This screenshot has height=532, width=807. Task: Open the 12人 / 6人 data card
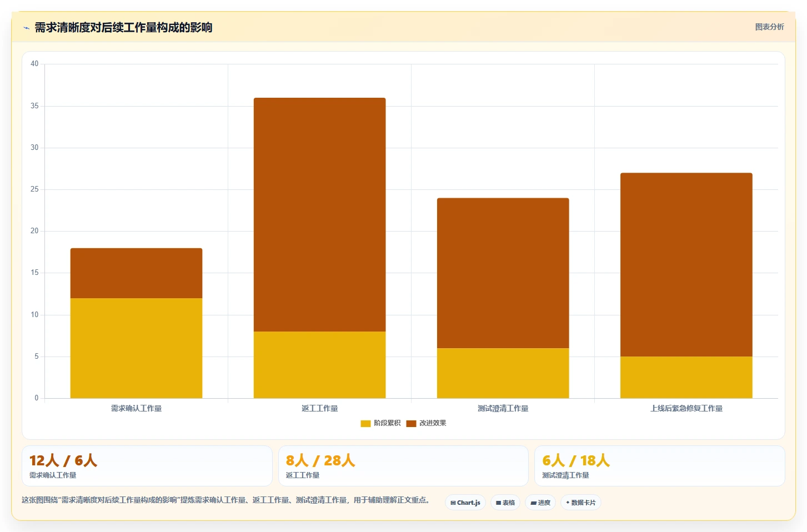tap(147, 466)
